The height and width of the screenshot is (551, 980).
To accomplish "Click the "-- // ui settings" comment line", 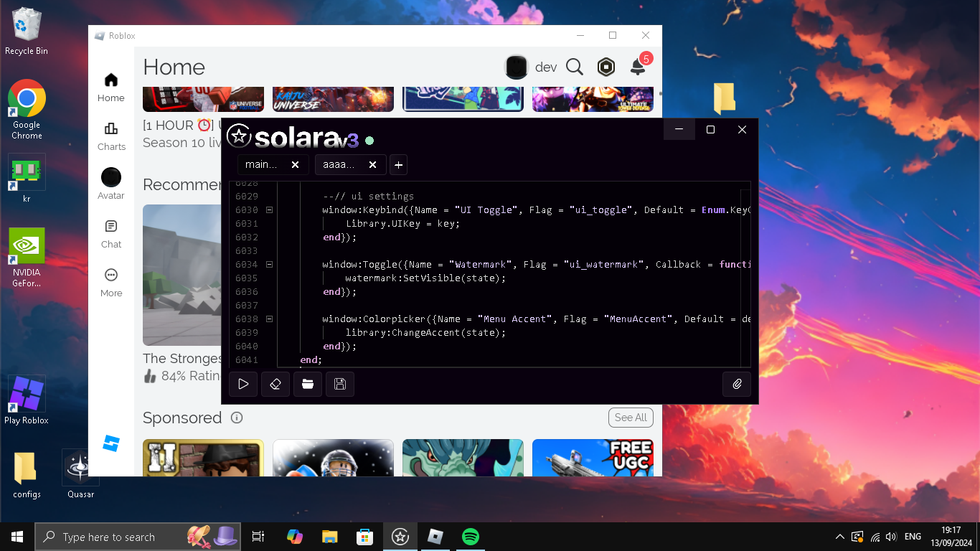I will 368,197.
